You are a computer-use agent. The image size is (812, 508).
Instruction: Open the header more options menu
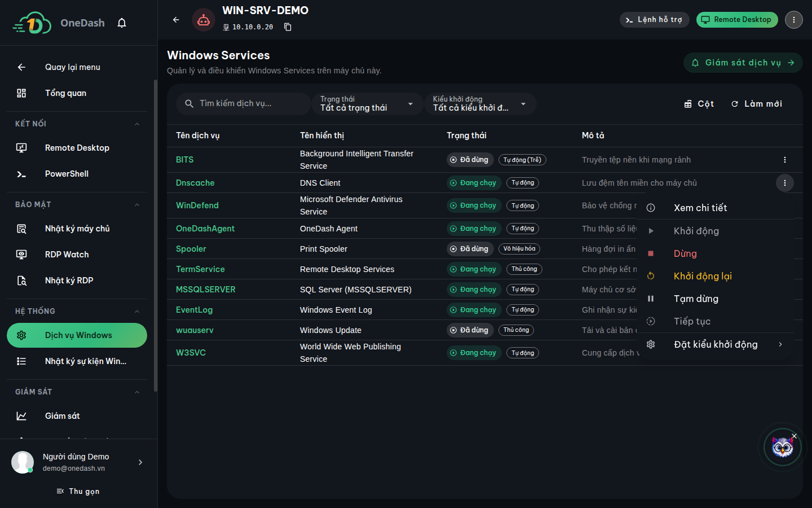794,20
